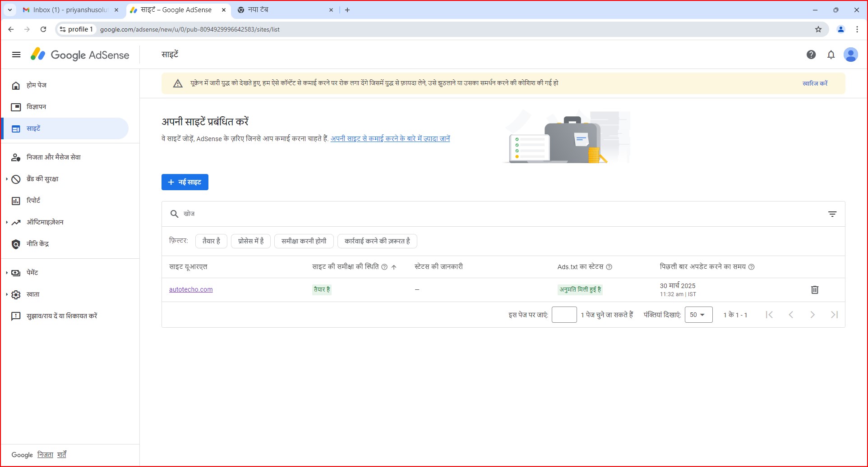Open नीति केंद्र in sidebar
This screenshot has width=868, height=467.
click(x=65, y=244)
